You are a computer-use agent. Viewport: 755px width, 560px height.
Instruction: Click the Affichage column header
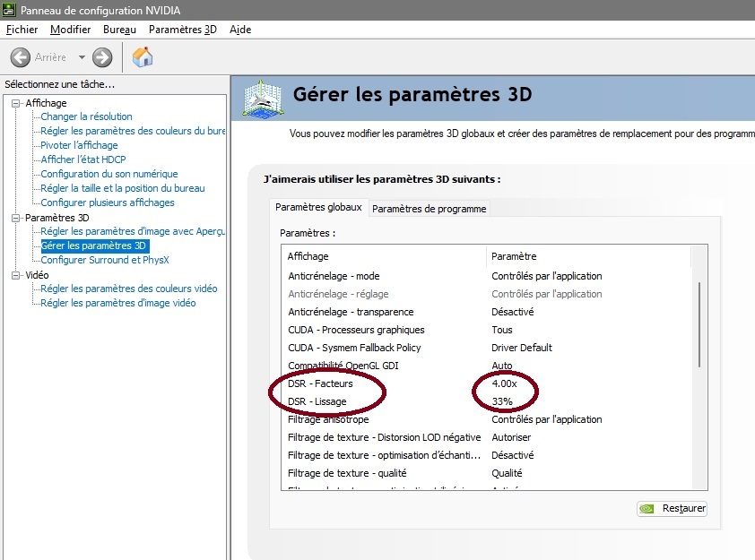385,256
